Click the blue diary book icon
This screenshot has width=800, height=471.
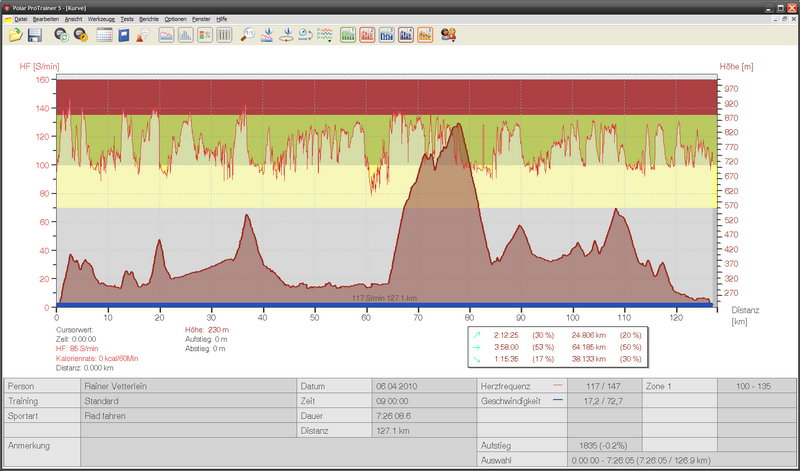[124, 35]
